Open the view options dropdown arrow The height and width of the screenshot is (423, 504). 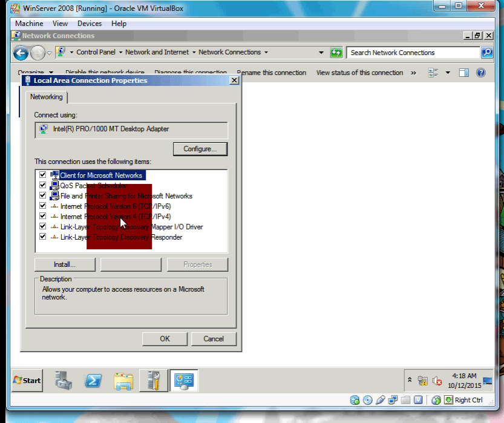pos(448,73)
